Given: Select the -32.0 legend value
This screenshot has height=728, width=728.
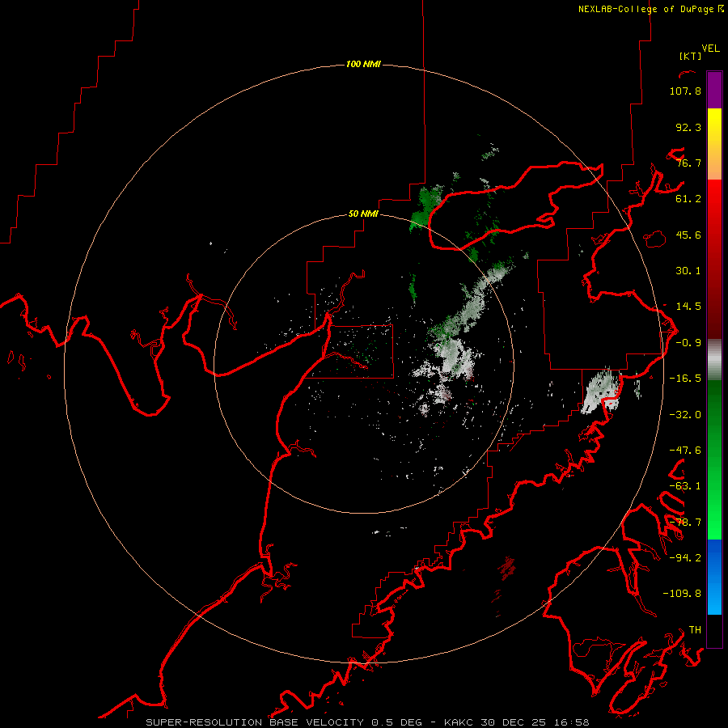Looking at the screenshot, I should point(685,415).
